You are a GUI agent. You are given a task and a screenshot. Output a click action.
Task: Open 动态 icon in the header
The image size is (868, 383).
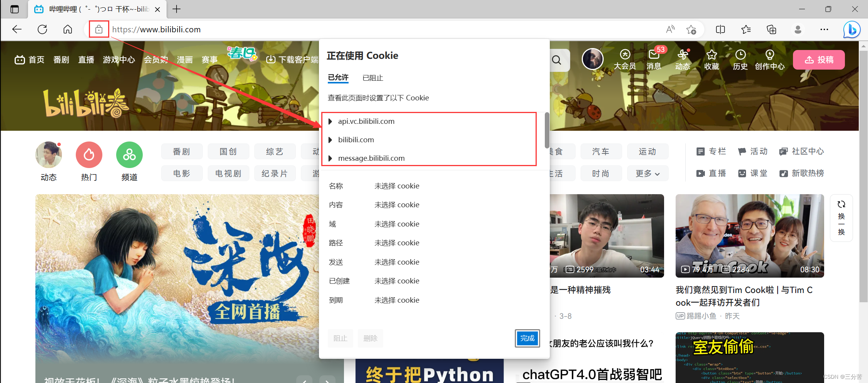[683, 60]
